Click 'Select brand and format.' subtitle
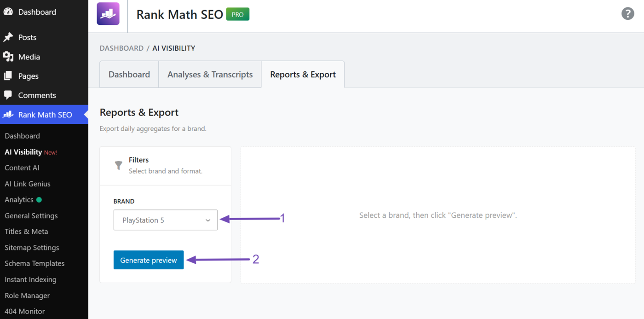The width and height of the screenshot is (644, 319). click(x=166, y=171)
